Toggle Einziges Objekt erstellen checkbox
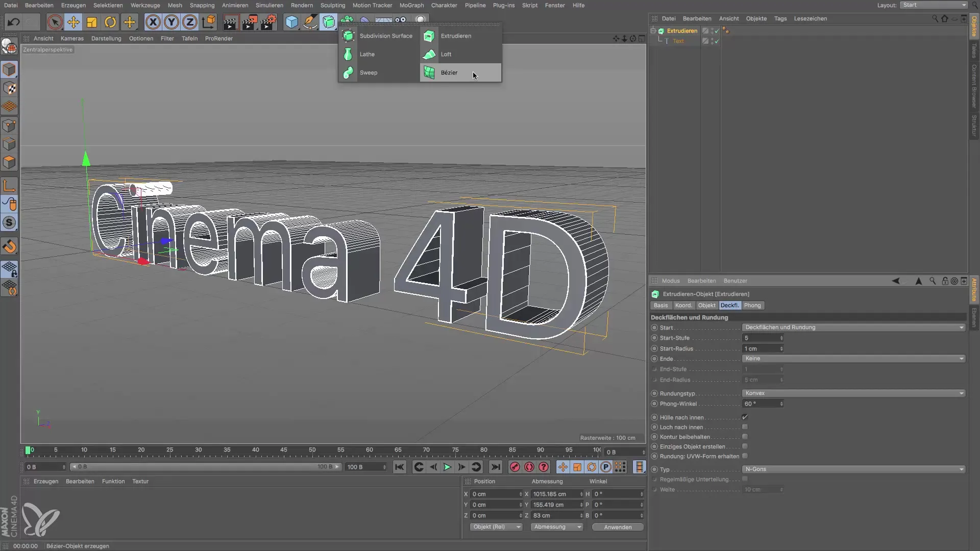980x551 pixels. [745, 446]
